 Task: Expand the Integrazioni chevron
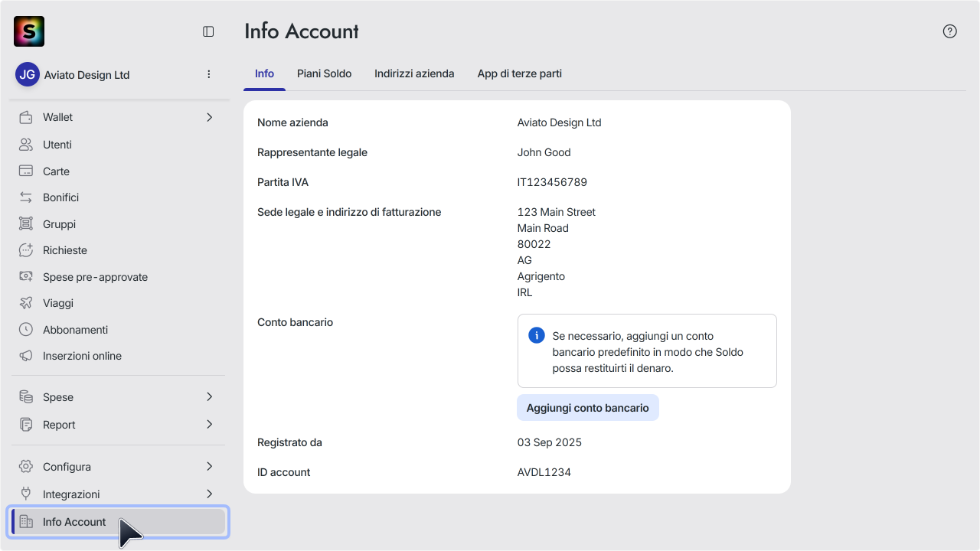click(x=210, y=494)
